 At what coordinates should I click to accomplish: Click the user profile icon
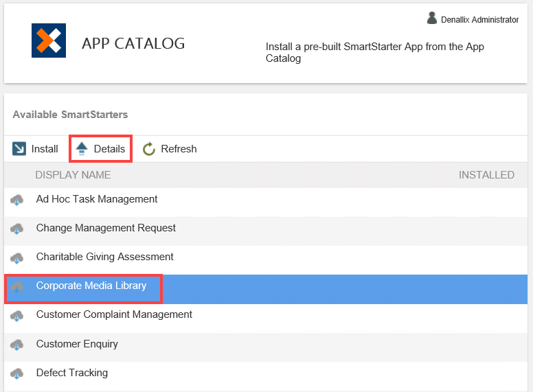pyautogui.click(x=432, y=19)
